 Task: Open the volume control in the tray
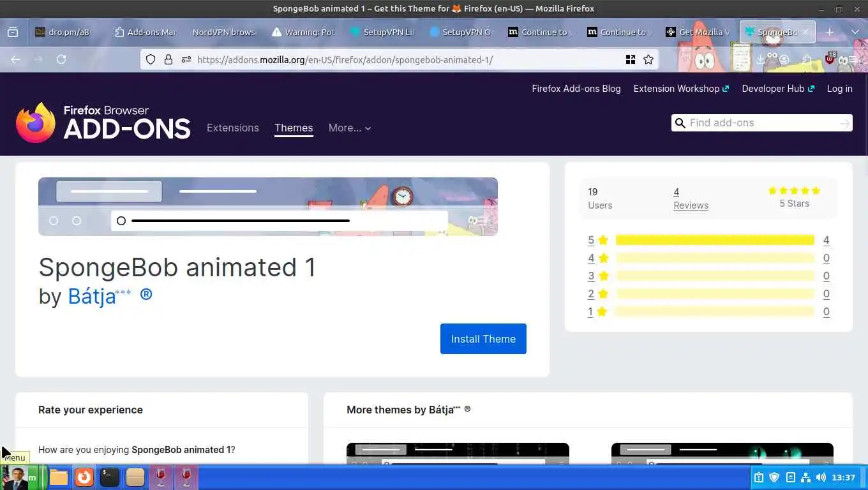click(x=821, y=477)
